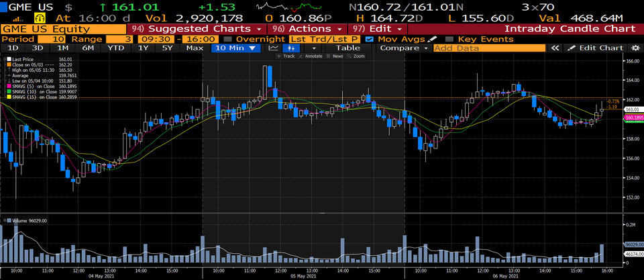Open chart settings gear icon

tap(635, 48)
